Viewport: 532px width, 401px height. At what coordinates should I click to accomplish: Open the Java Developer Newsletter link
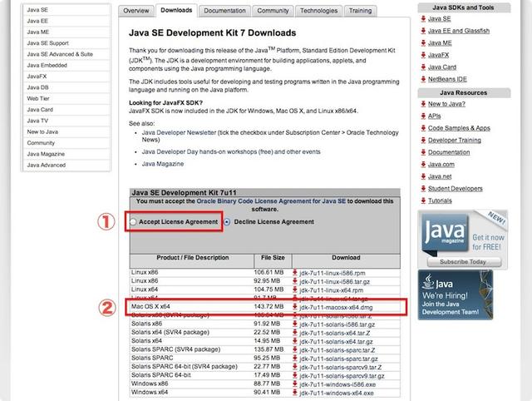click(x=179, y=133)
